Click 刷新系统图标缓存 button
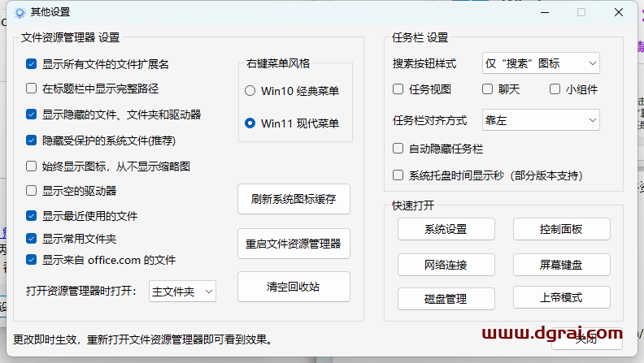Image resolution: width=644 pixels, height=363 pixels. (x=294, y=199)
